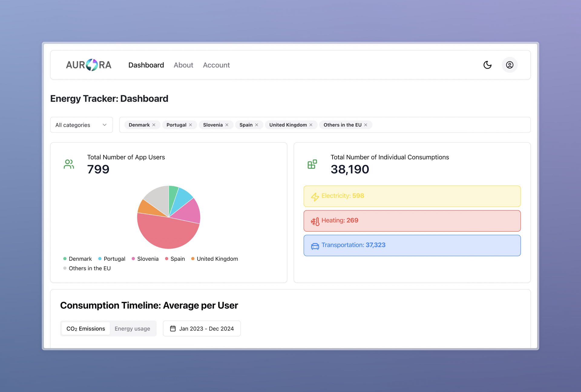
Task: Remove the Spain filter chip
Action: 257,125
